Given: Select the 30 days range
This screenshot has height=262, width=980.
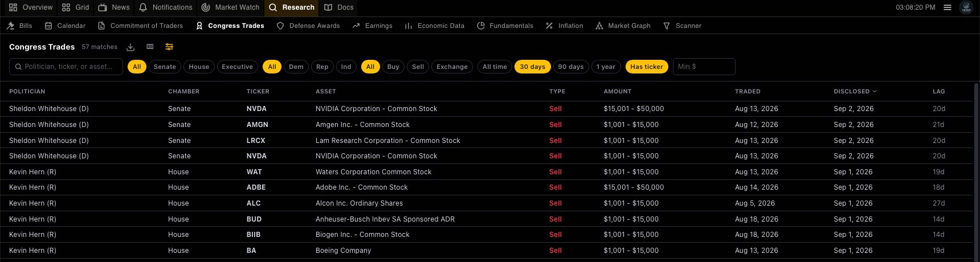Looking at the screenshot, I should point(533,67).
